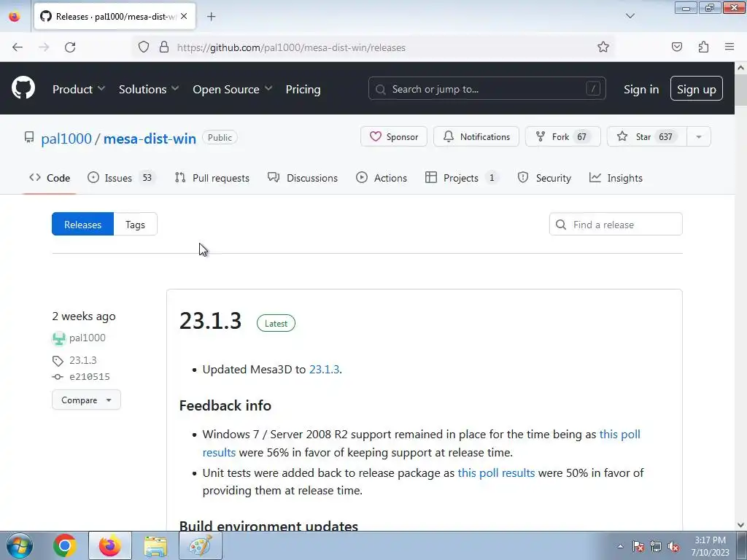This screenshot has height=560, width=747.
Task: Switch to the Issues tab
Action: tap(122, 178)
